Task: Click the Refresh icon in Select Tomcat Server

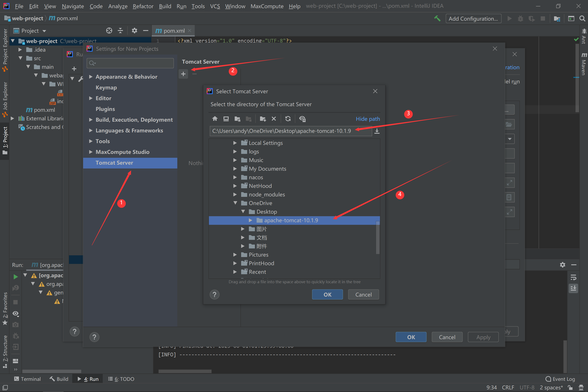Action: click(288, 119)
